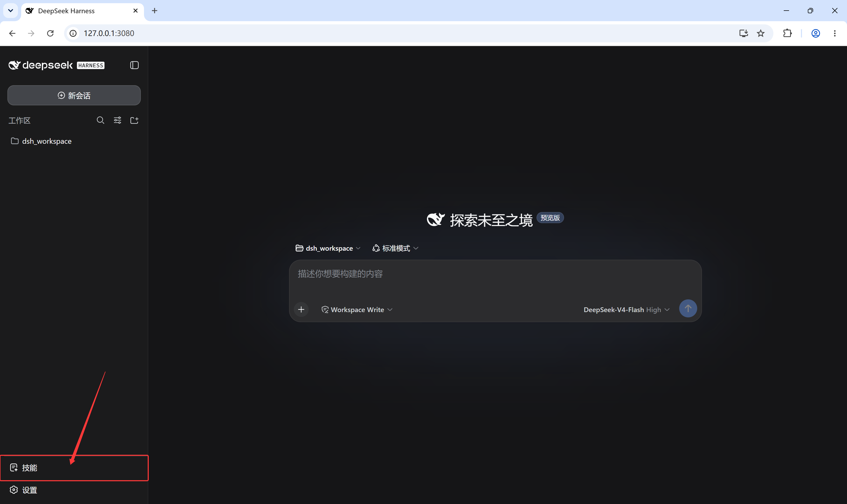This screenshot has width=847, height=504.
Task: Add a new workspace folder icon
Action: point(134,120)
